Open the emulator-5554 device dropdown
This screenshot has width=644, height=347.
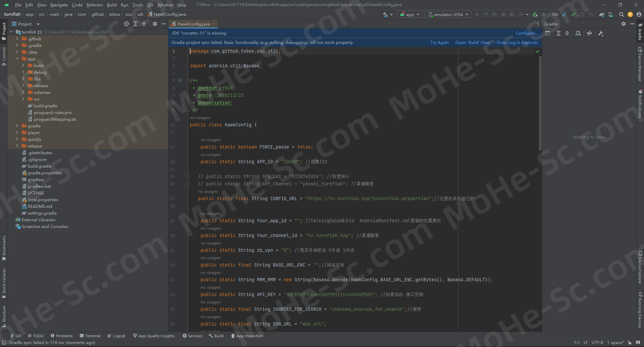448,14
